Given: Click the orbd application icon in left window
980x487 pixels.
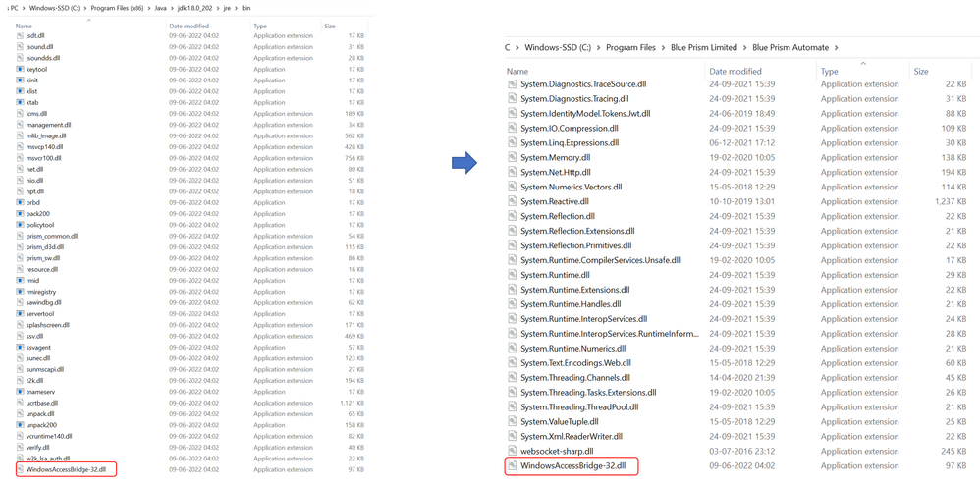Looking at the screenshot, I should [20, 202].
